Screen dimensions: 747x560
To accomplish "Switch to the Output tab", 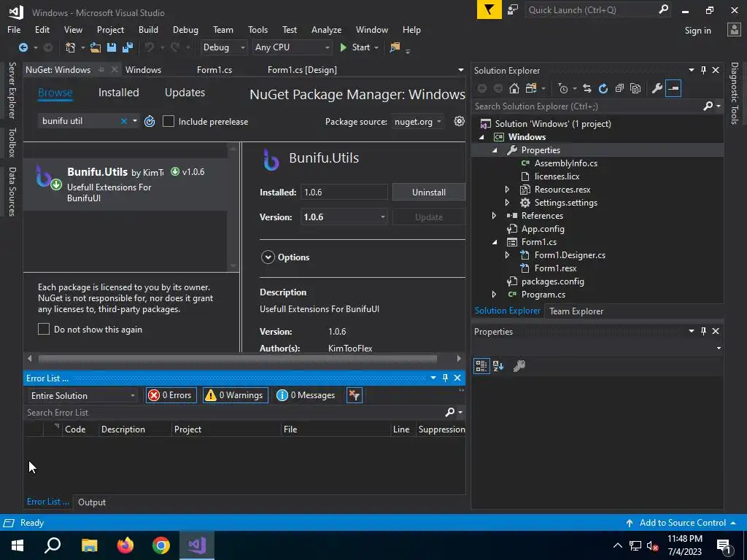I will click(92, 502).
